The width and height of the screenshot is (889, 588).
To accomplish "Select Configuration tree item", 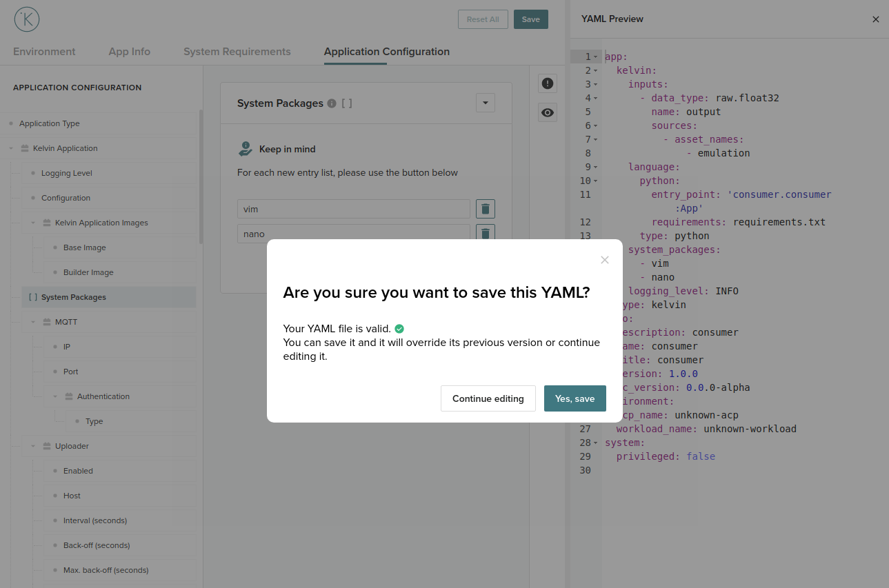I will (66, 198).
